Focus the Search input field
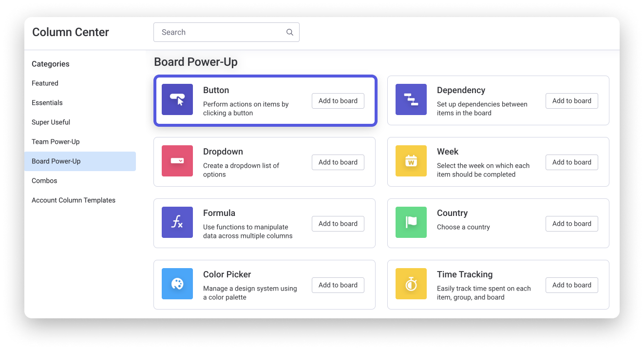The image size is (644, 350). pos(227,32)
